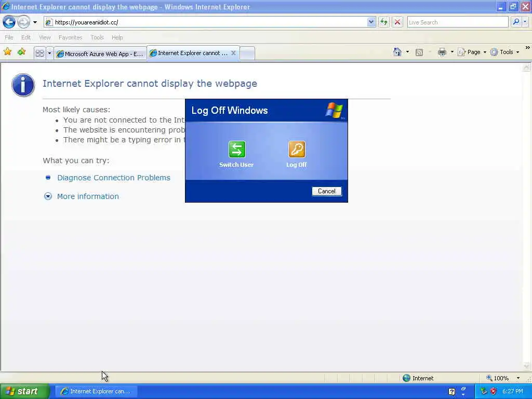Open the recent pages dropdown arrow

click(x=35, y=22)
